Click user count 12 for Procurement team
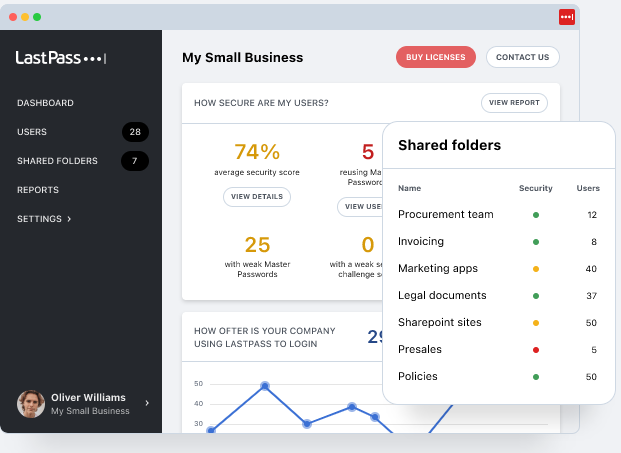621x453 pixels. (592, 215)
